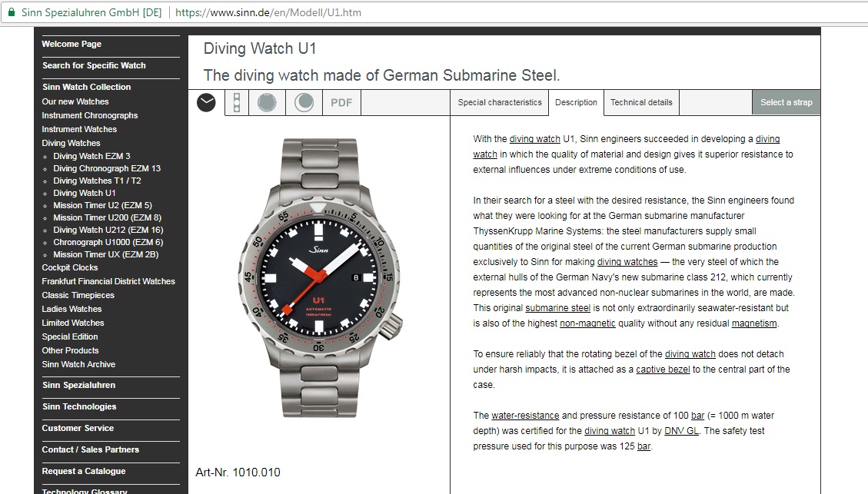868x494 pixels.
Task: Click the Select a strap button
Action: (x=786, y=102)
